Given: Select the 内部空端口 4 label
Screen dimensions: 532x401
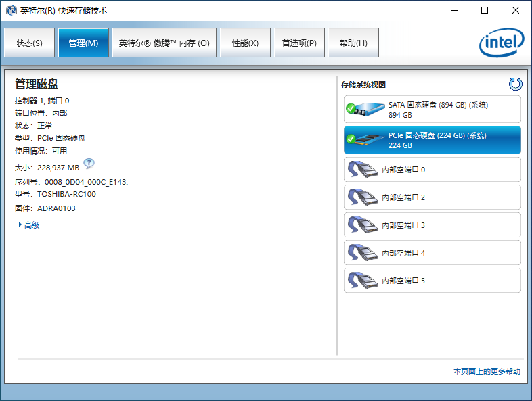Looking at the screenshot, I should (403, 253).
